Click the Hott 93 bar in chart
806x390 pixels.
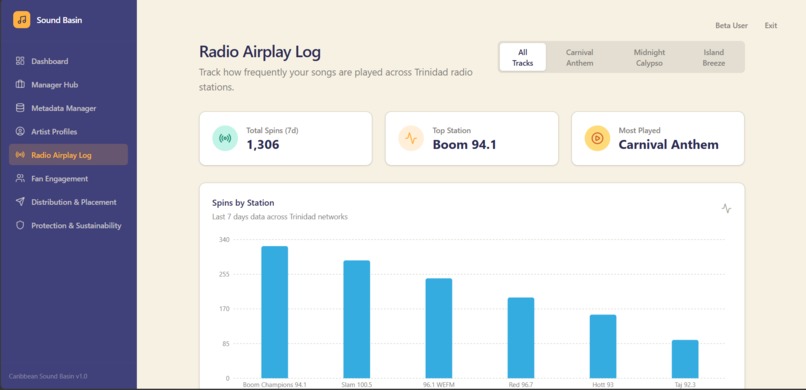point(602,346)
